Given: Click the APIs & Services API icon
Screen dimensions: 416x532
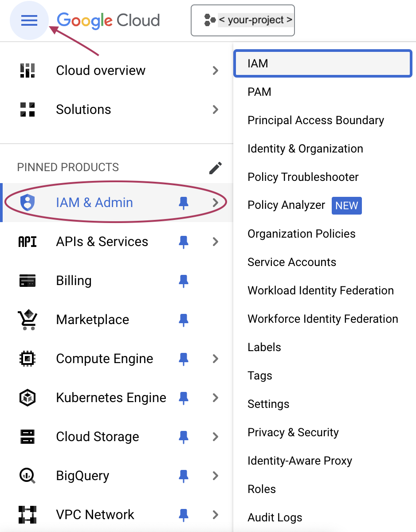Looking at the screenshot, I should 27,242.
